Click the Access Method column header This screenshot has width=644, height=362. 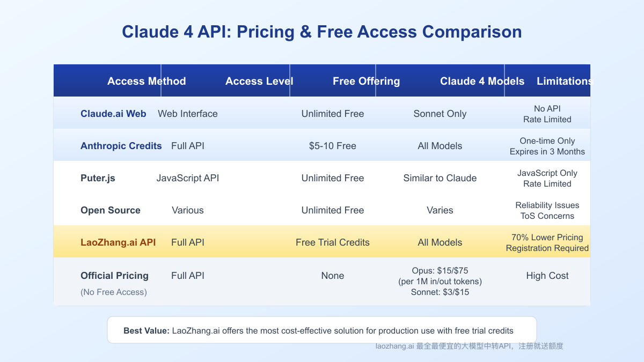pos(147,81)
